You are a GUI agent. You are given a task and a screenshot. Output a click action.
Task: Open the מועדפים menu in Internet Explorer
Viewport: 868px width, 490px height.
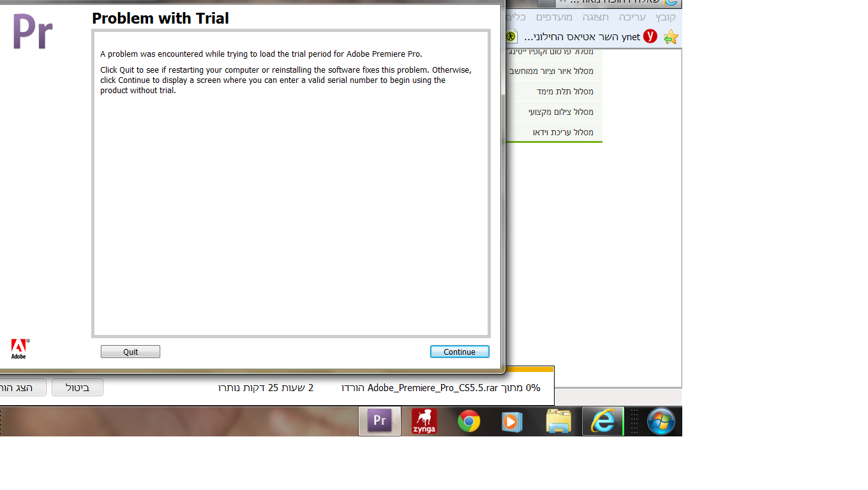pyautogui.click(x=554, y=17)
